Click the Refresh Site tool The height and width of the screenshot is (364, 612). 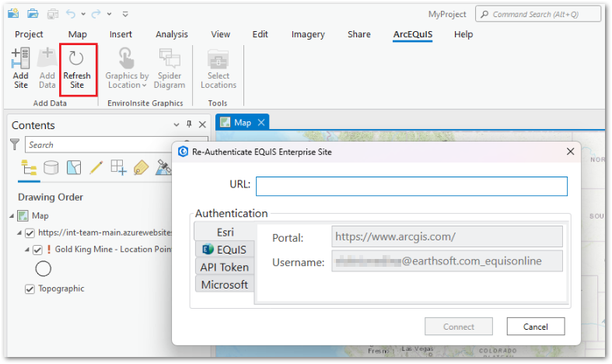(x=77, y=69)
